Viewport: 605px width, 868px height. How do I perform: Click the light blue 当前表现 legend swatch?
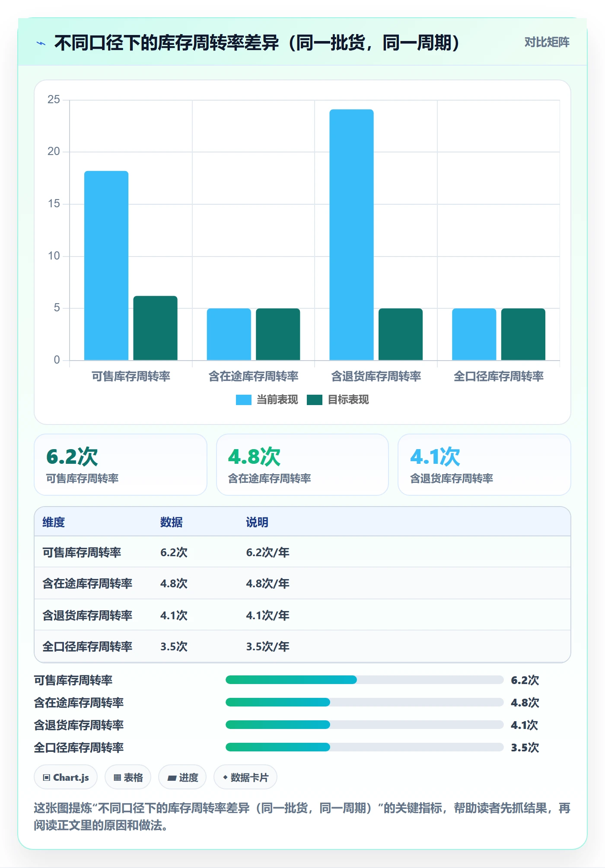pos(244,400)
